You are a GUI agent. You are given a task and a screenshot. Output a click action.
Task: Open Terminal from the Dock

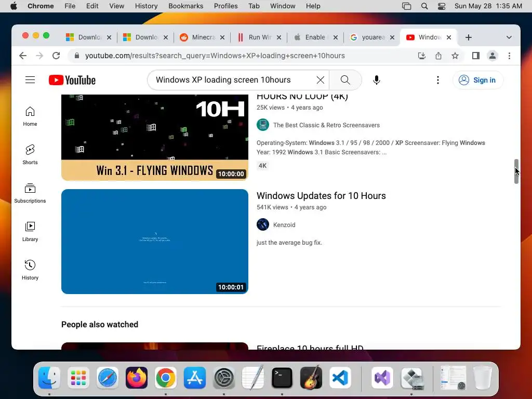click(x=282, y=378)
